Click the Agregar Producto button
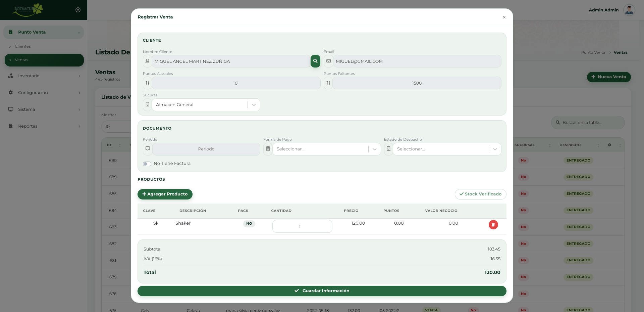 coord(165,194)
